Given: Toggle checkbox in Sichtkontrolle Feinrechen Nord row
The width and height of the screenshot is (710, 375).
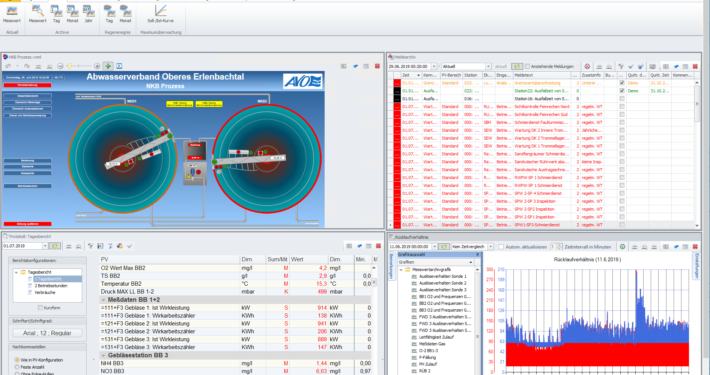Looking at the screenshot, I should (x=622, y=106).
